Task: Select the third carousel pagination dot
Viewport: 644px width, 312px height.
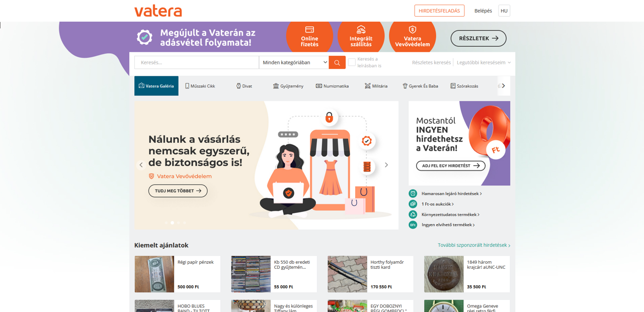Action: tap(179, 223)
